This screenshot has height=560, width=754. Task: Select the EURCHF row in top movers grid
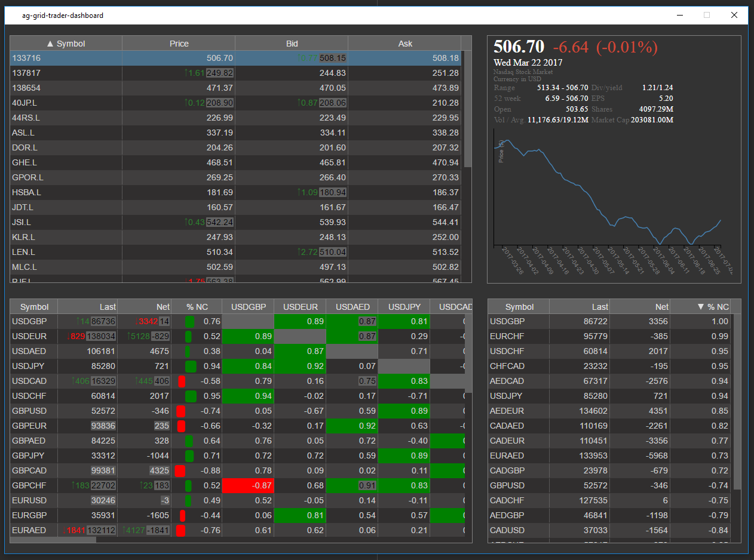tap(609, 336)
